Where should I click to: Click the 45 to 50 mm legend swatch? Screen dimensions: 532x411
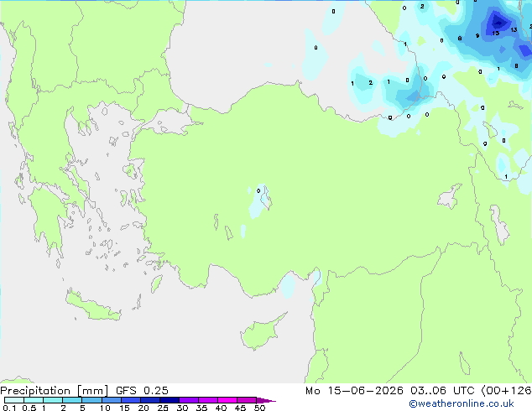click(247, 400)
